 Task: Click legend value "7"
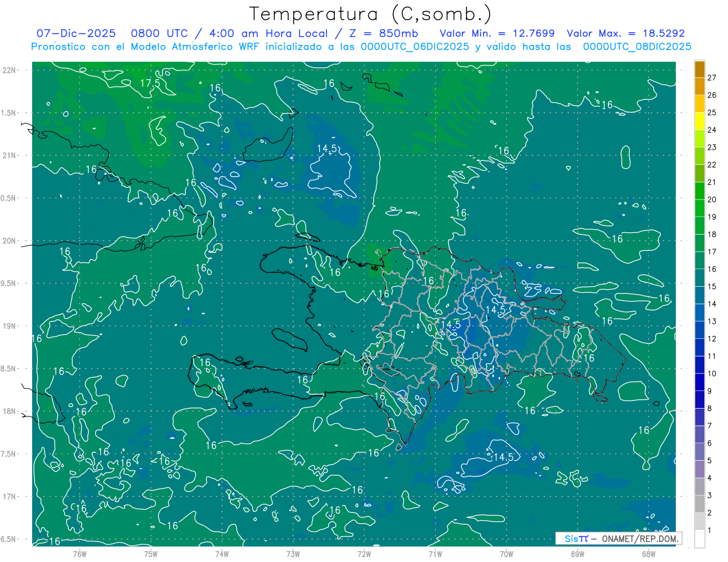(709, 426)
